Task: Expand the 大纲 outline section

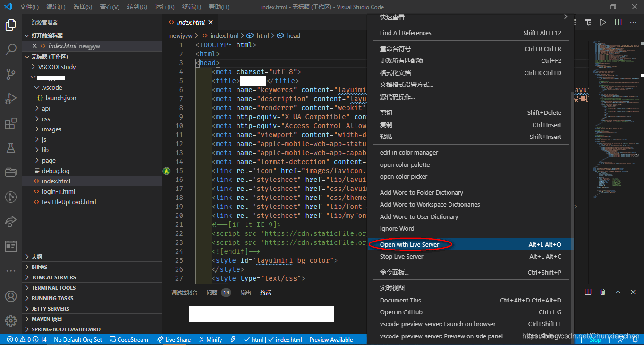Action: [92, 257]
